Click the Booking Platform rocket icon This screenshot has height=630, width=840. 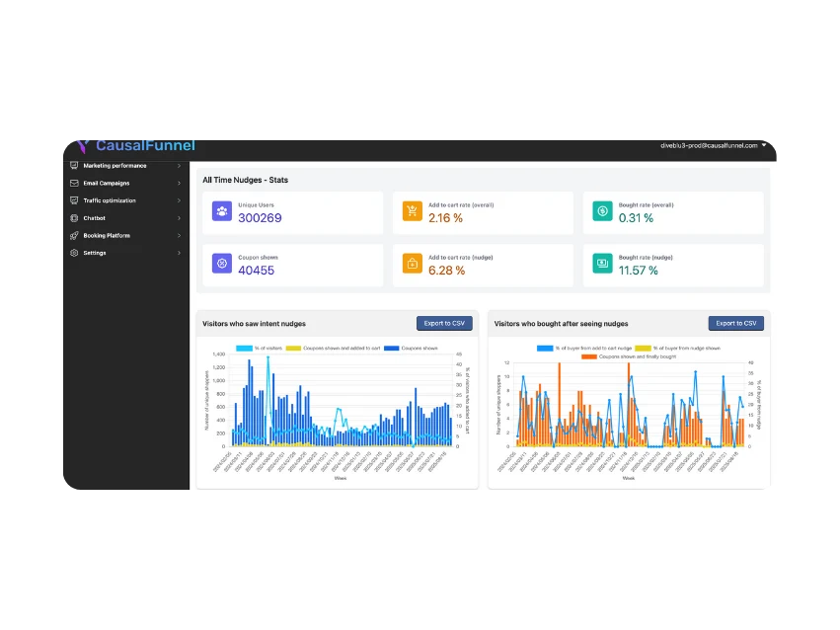tap(74, 236)
